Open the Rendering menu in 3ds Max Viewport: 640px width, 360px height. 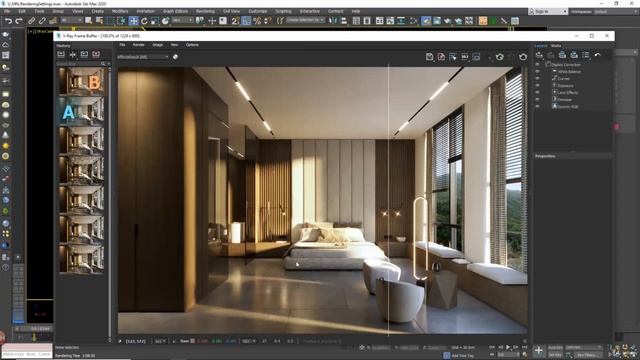[x=205, y=11]
